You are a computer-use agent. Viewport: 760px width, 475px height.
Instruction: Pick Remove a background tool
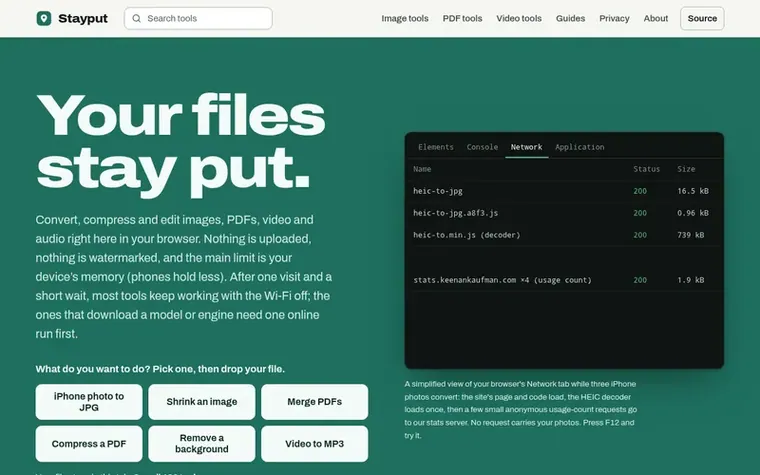click(x=202, y=444)
